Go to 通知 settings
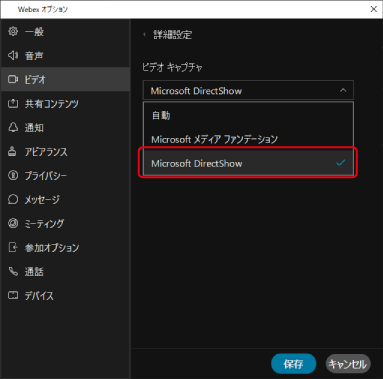 (x=65, y=127)
